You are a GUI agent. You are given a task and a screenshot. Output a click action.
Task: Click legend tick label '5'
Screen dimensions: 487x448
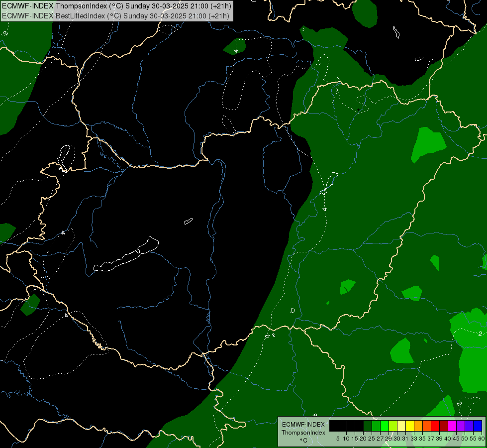point(338,439)
